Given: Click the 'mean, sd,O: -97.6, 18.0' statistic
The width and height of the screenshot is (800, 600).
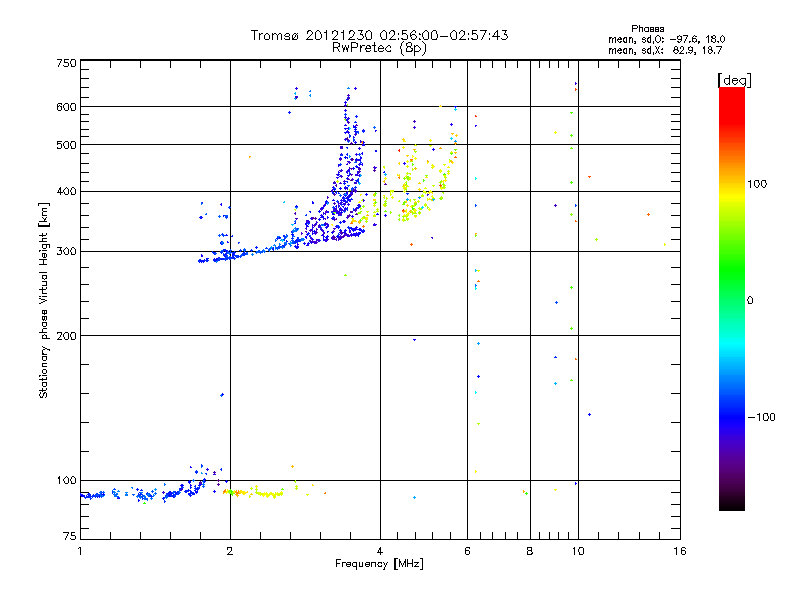Looking at the screenshot, I should pos(666,39).
